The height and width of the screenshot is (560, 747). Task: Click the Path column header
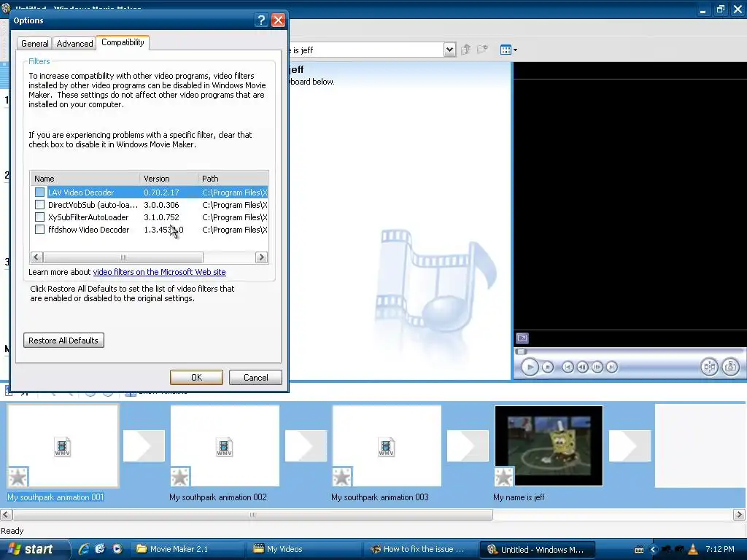pyautogui.click(x=233, y=179)
